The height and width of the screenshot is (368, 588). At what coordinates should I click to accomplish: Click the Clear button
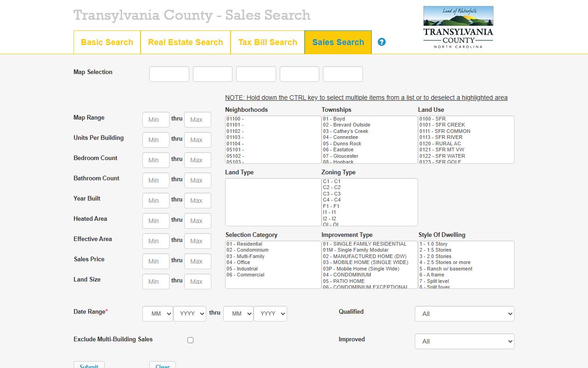(163, 365)
